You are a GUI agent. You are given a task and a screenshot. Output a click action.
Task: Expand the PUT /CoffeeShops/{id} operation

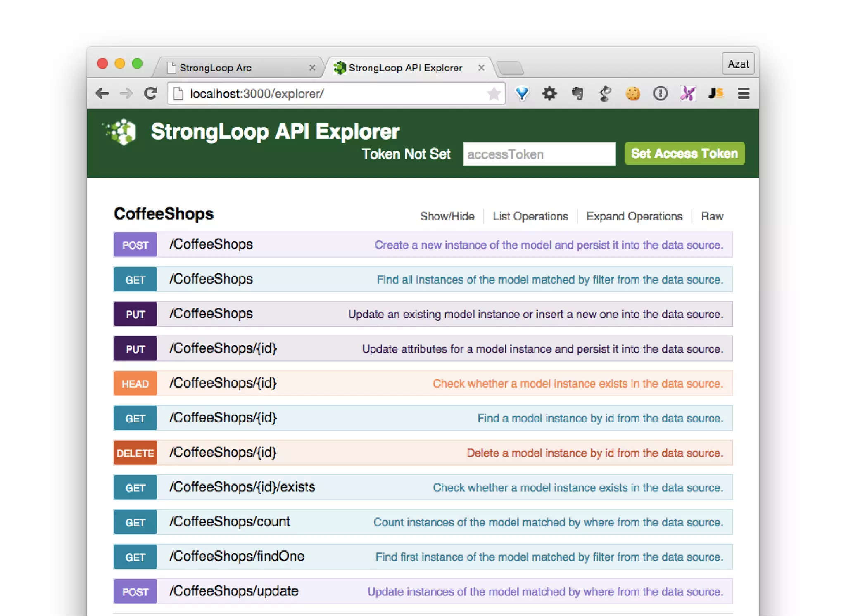coord(423,348)
